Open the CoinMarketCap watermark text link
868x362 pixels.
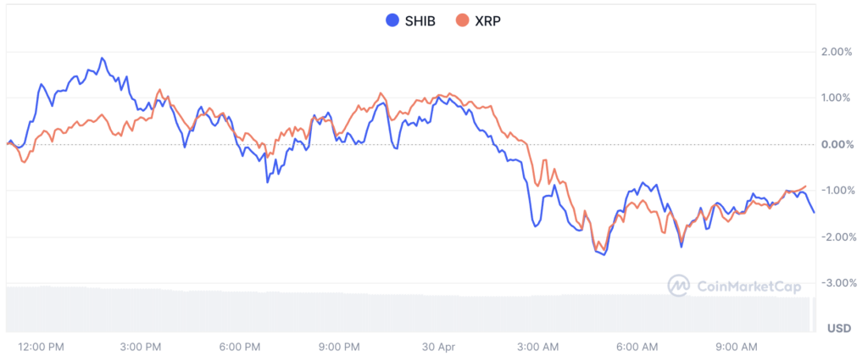coord(748,287)
